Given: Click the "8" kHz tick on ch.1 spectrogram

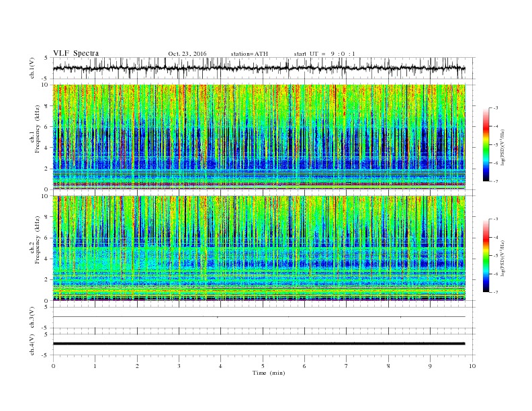Looking at the screenshot, I should (47, 106).
